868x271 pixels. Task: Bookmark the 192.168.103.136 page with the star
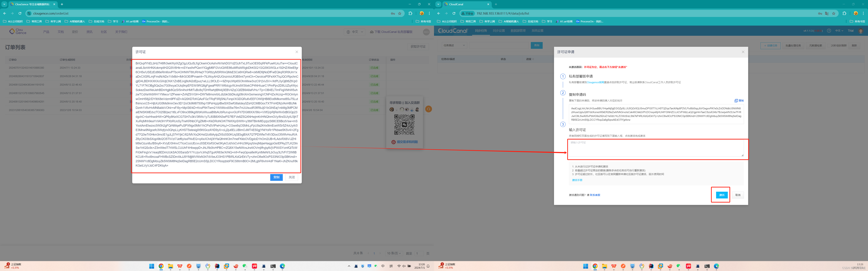coord(834,14)
